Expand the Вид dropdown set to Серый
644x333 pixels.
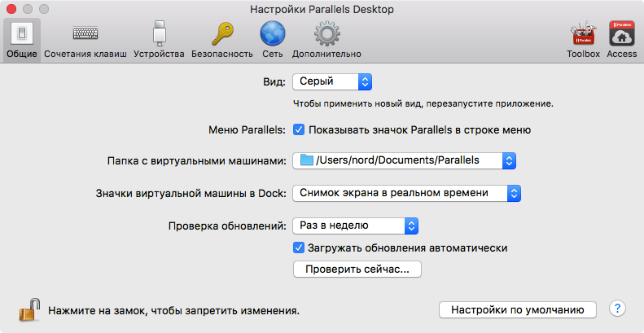(x=332, y=81)
